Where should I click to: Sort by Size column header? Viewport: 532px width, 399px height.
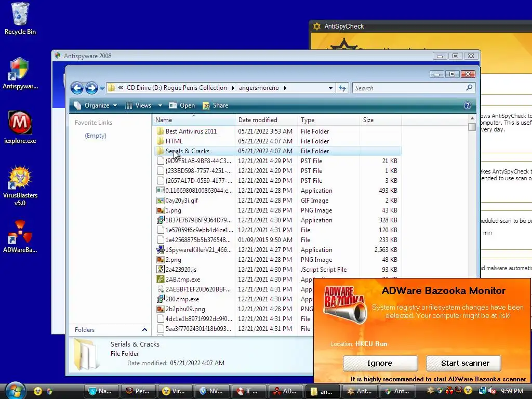point(380,120)
